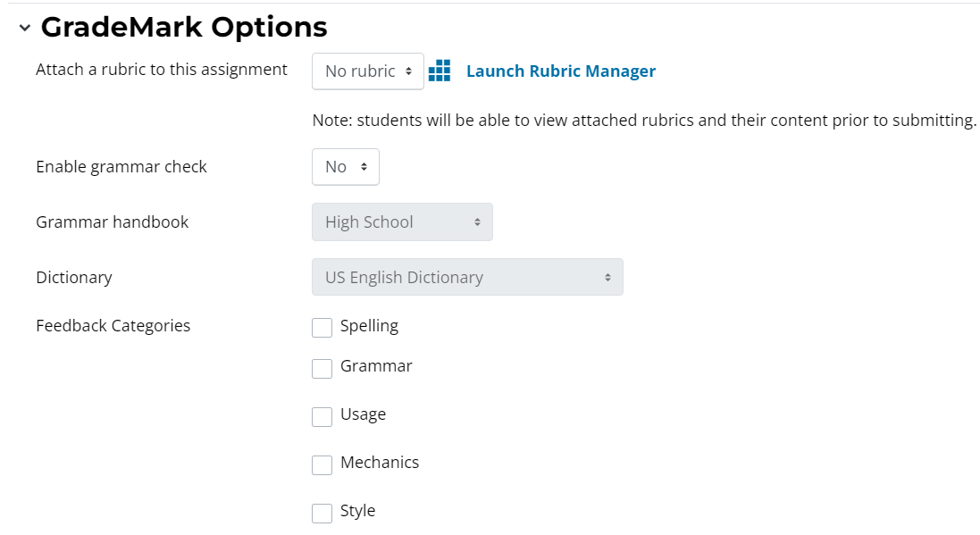This screenshot has height=535, width=980.
Task: Open the Grammar handbook dropdown
Action: coord(402,222)
